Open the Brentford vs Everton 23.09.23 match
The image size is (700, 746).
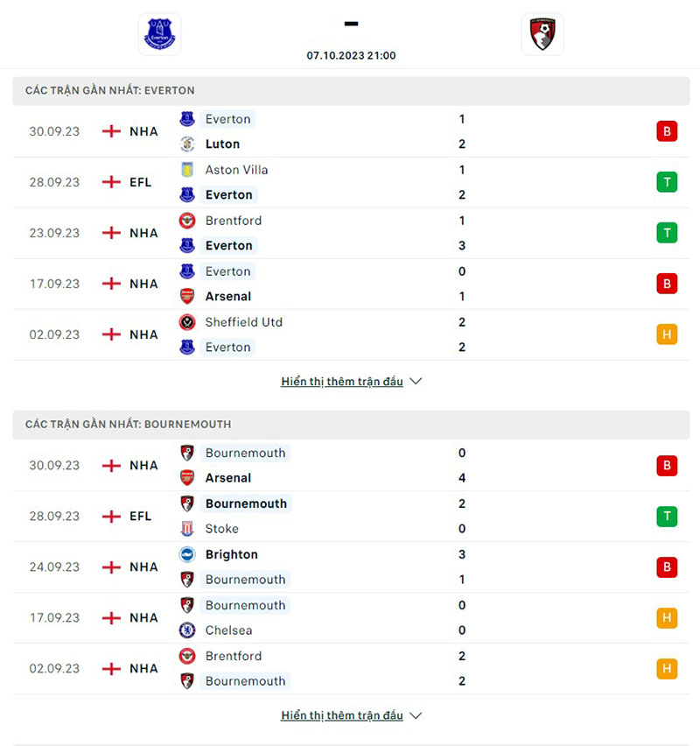(350, 233)
